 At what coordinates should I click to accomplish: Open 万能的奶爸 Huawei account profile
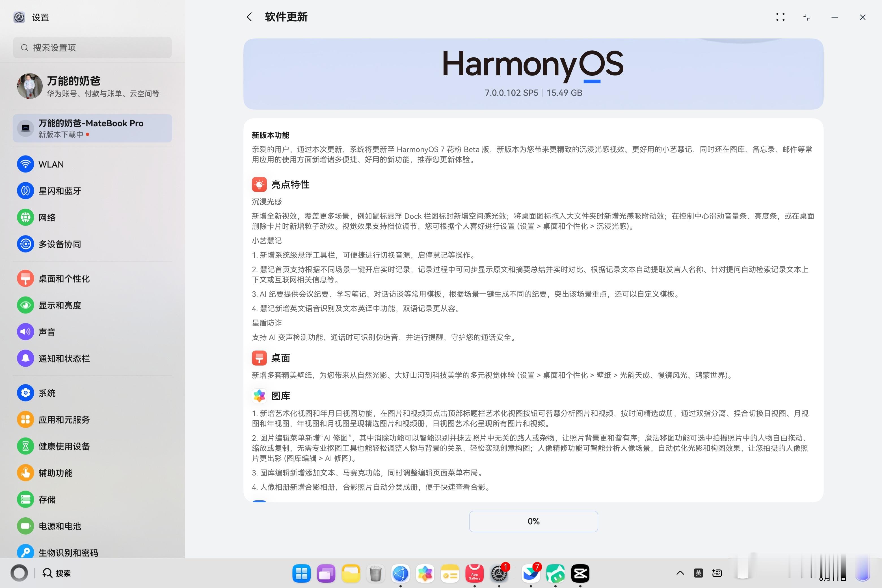[x=92, y=86]
